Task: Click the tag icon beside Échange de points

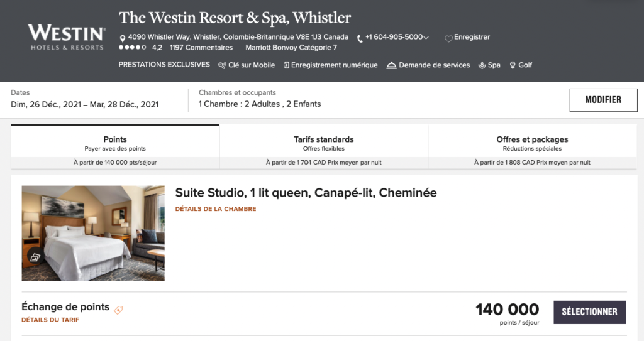Action: 118,310
